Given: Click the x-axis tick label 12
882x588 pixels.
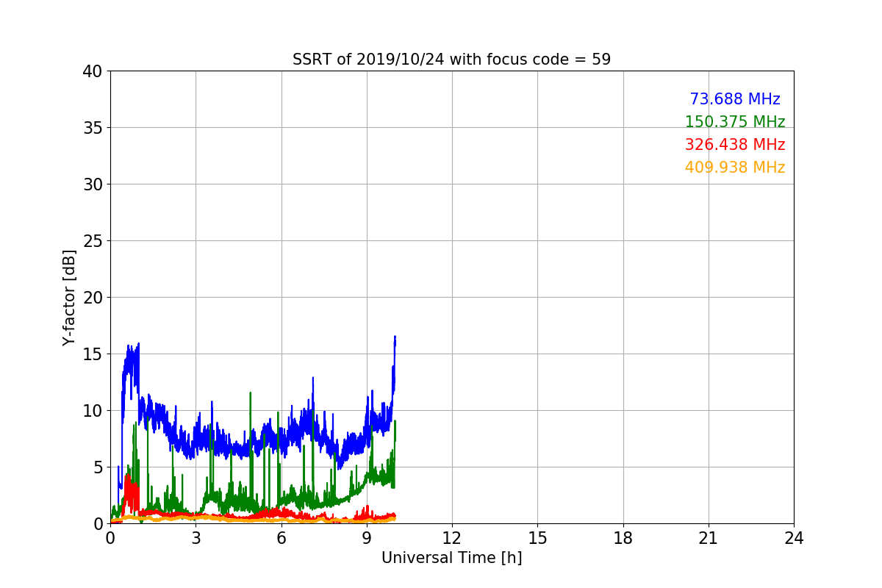Looking at the screenshot, I should (x=452, y=538).
